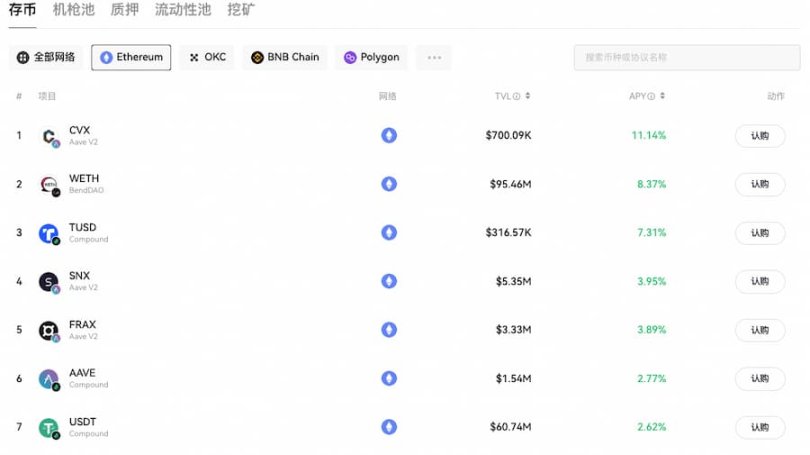
Task: Click the 2.62% APY value
Action: pyautogui.click(x=651, y=427)
